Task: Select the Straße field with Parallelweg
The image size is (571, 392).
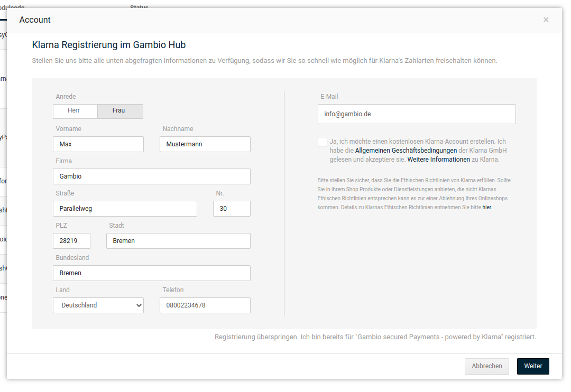Action: (125, 209)
